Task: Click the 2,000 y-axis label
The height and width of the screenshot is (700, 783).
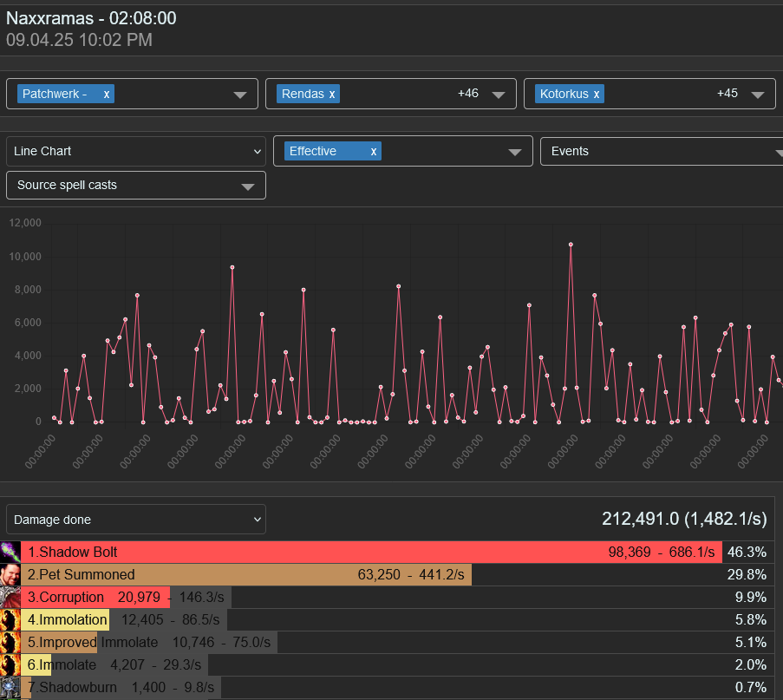Action: [28, 389]
